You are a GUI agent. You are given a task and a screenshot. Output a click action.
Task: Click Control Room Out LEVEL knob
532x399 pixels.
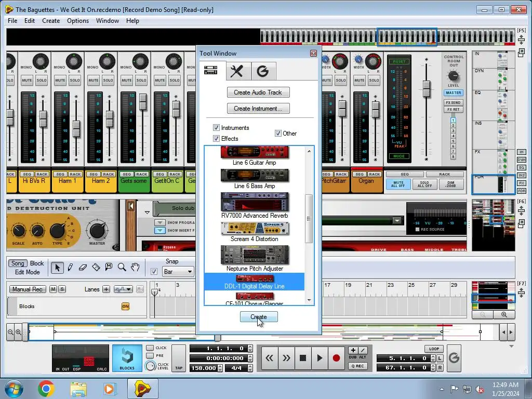coord(453,75)
